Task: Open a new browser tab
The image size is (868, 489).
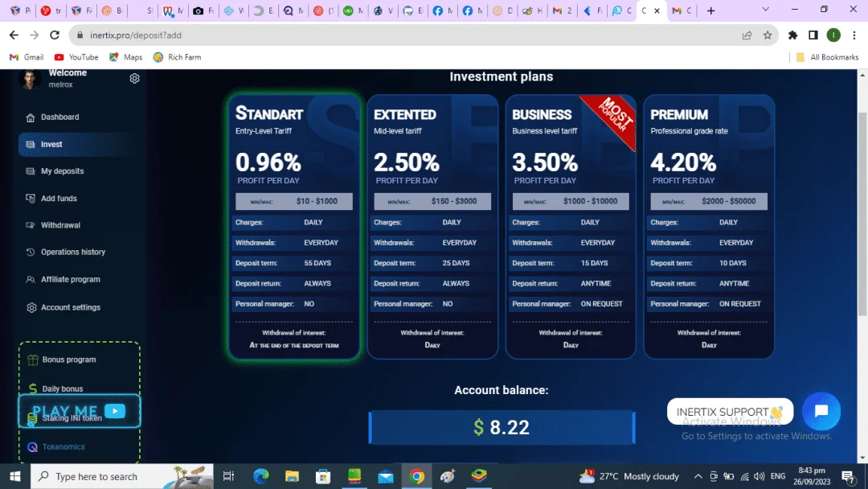Action: pos(710,10)
